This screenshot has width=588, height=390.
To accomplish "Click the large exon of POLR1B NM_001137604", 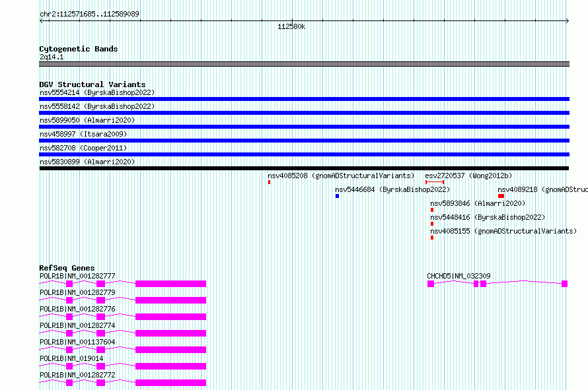I will (x=170, y=350).
